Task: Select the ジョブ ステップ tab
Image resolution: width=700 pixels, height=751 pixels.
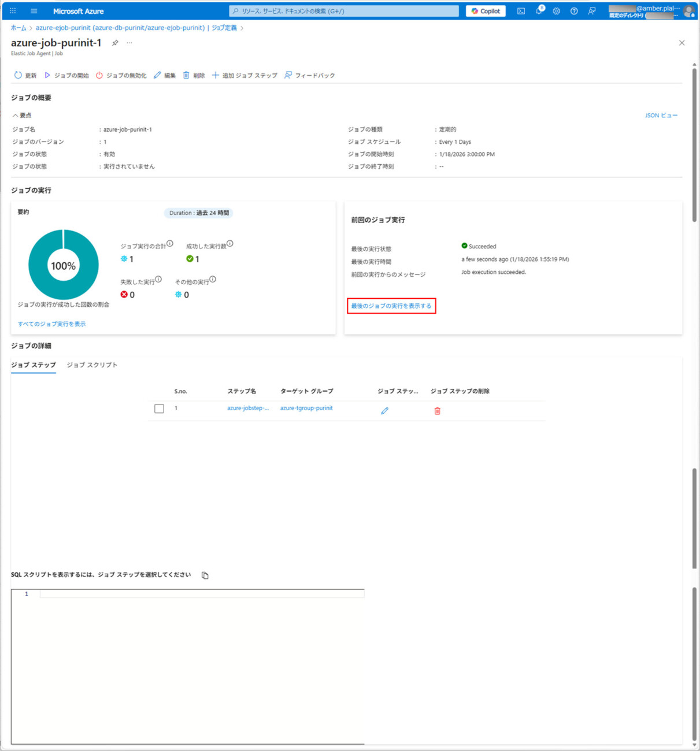Action: point(34,365)
